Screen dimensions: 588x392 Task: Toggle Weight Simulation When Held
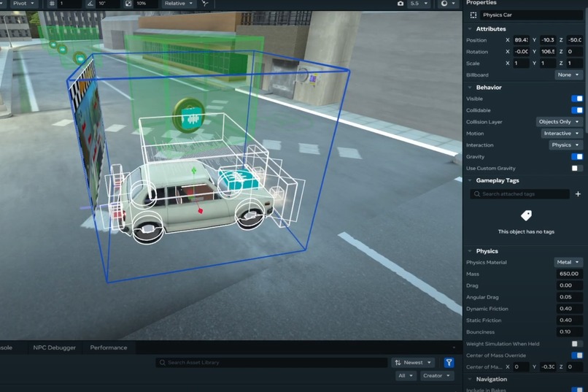(577, 344)
